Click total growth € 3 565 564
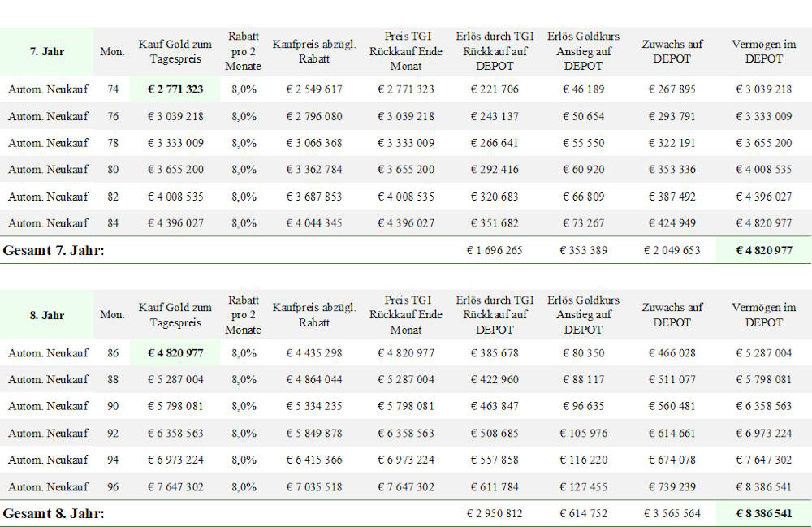 [672, 513]
